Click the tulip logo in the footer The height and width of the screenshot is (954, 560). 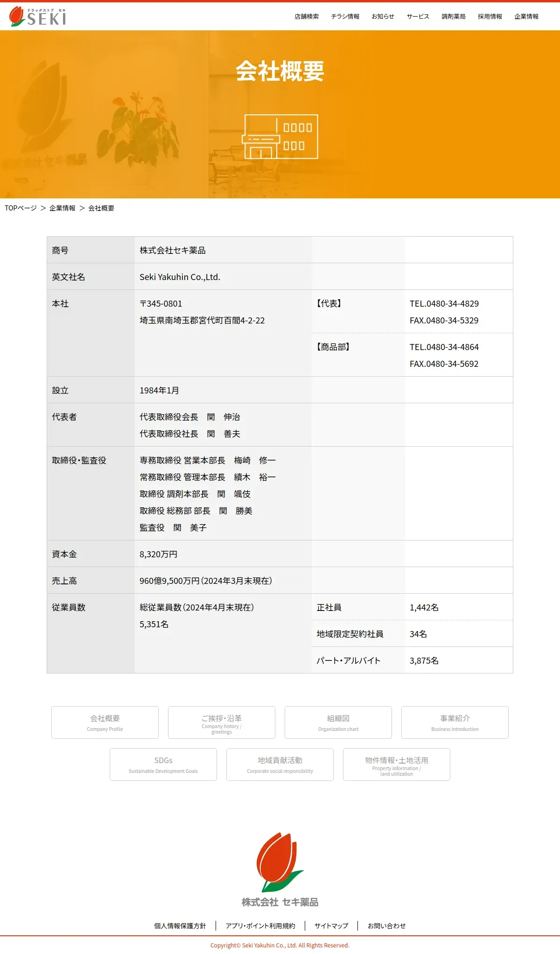[x=280, y=862]
